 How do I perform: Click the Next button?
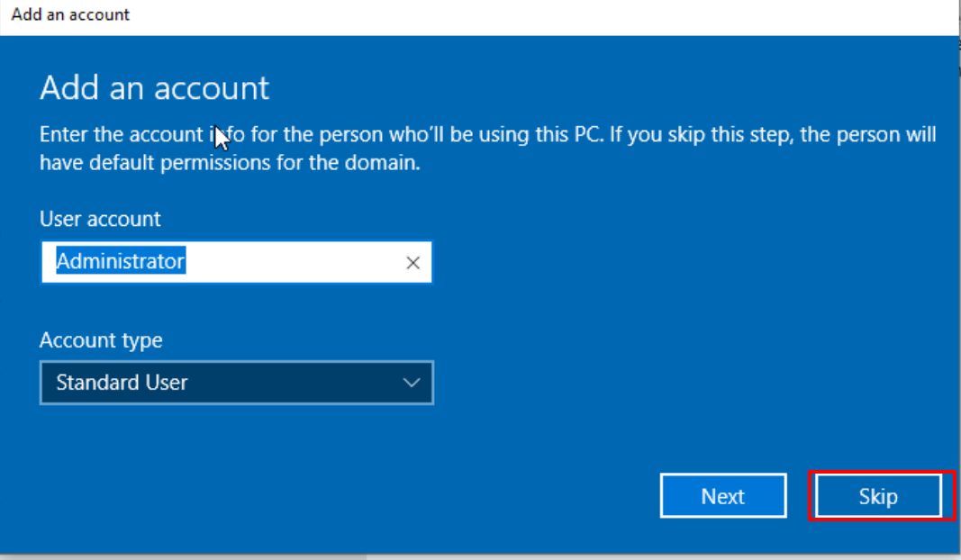[722, 496]
